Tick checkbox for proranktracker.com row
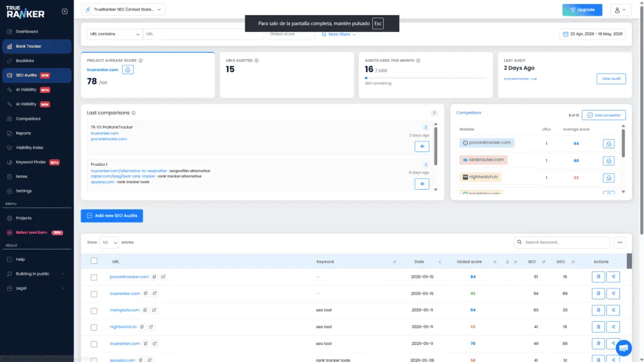The image size is (644, 362). pyautogui.click(x=94, y=277)
